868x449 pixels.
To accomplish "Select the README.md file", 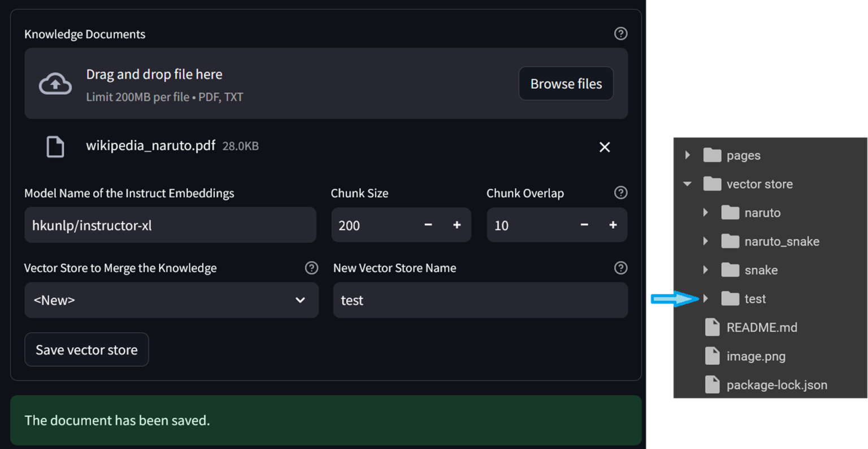I will click(x=761, y=328).
